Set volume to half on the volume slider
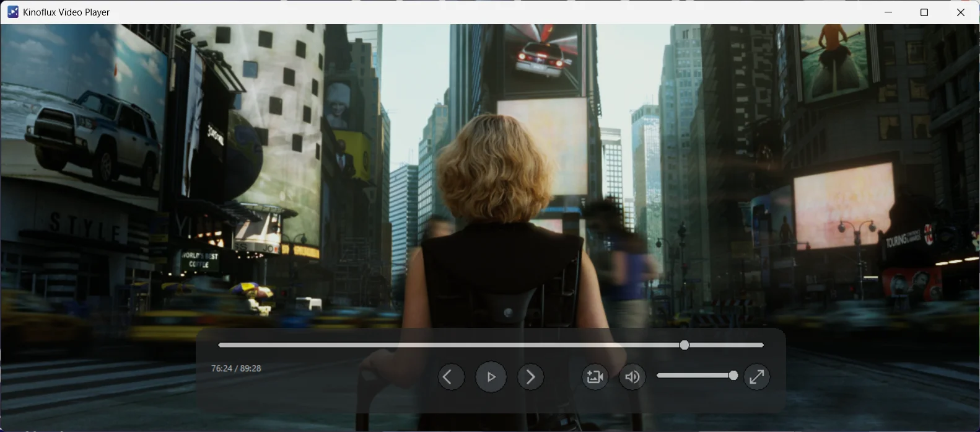Image resolution: width=980 pixels, height=432 pixels. click(x=696, y=376)
